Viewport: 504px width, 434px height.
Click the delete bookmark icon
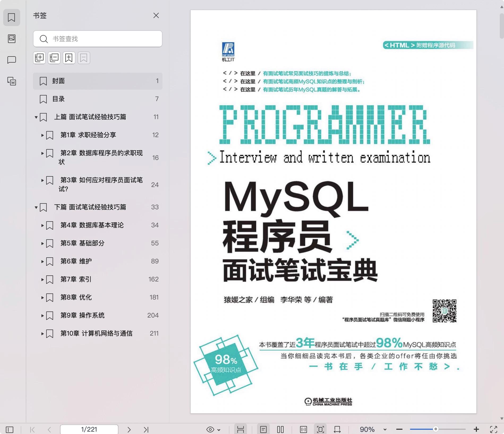[x=84, y=58]
